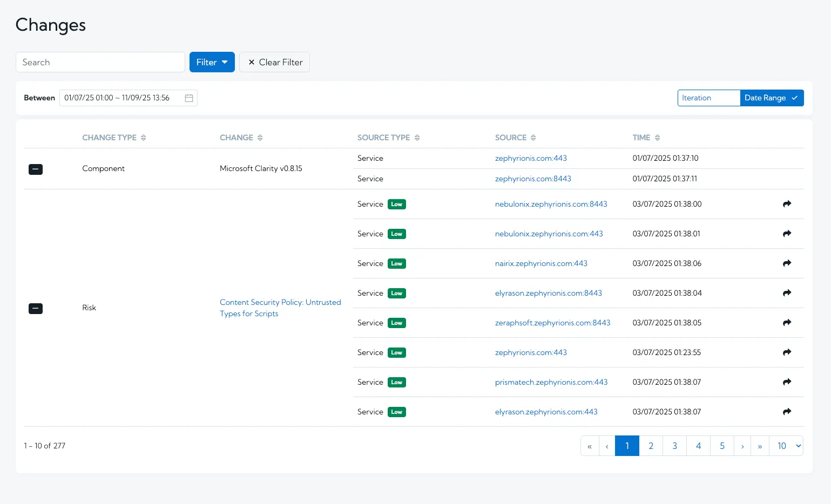The image size is (831, 504).
Task: Sort by the Change Type column arrows
Action: (144, 138)
